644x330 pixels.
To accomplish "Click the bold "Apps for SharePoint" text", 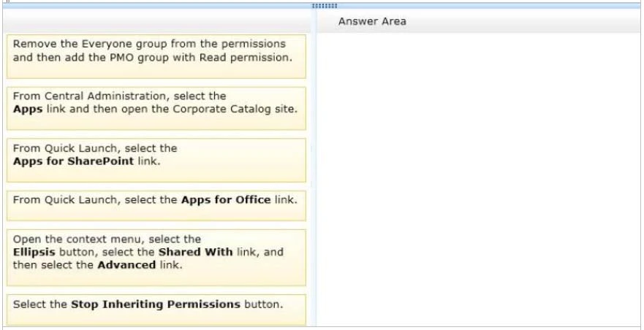I will (73, 161).
